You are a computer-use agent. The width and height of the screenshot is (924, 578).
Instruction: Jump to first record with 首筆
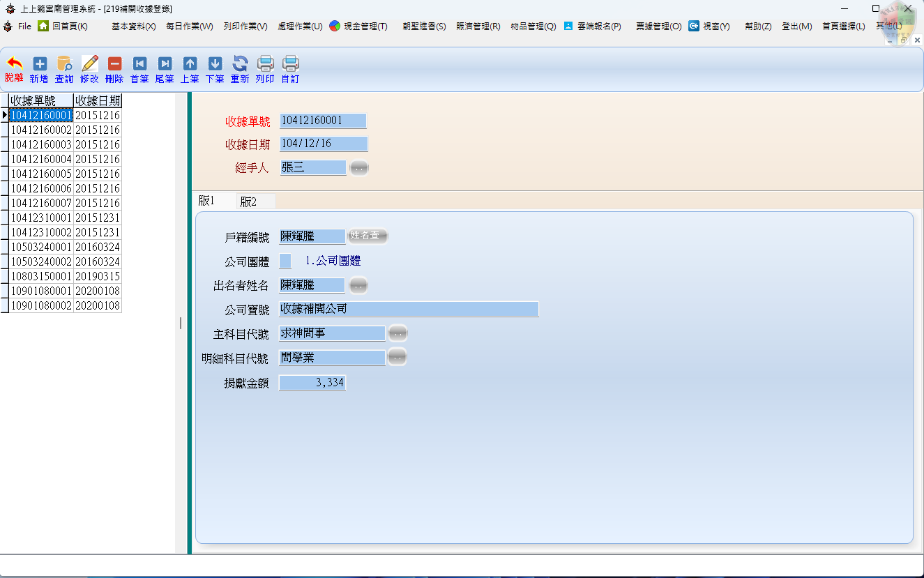139,64
